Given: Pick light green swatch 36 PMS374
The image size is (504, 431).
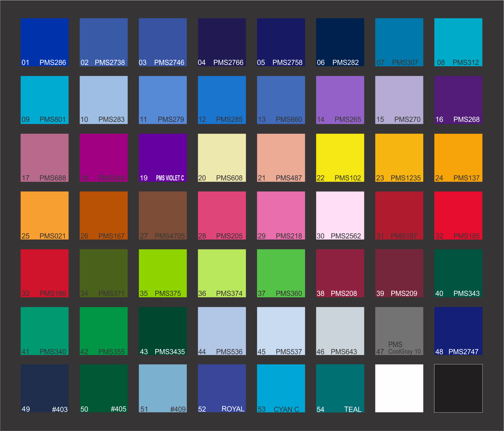Looking at the screenshot, I should tap(222, 273).
